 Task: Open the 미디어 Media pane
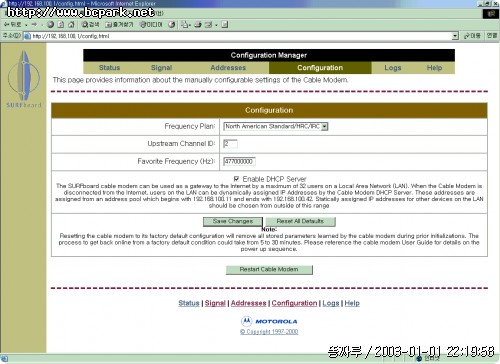pos(151,25)
